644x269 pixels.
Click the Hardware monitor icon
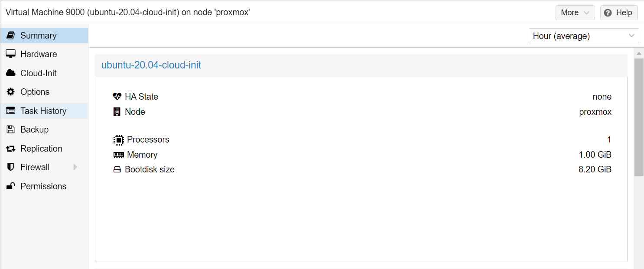tap(11, 54)
